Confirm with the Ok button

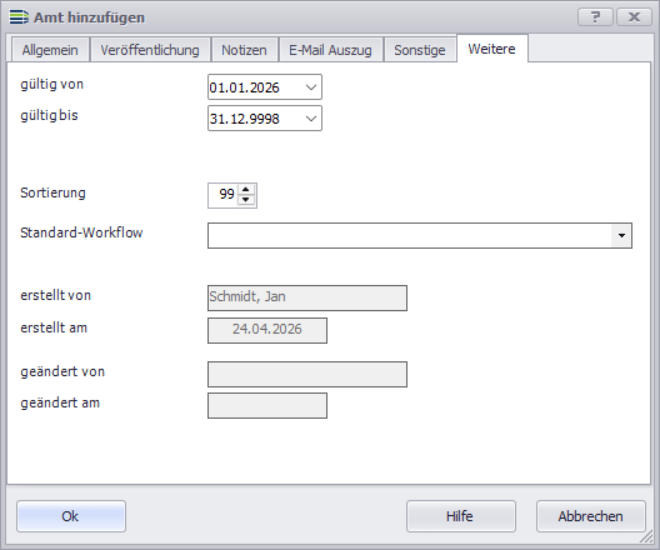pos(71,516)
